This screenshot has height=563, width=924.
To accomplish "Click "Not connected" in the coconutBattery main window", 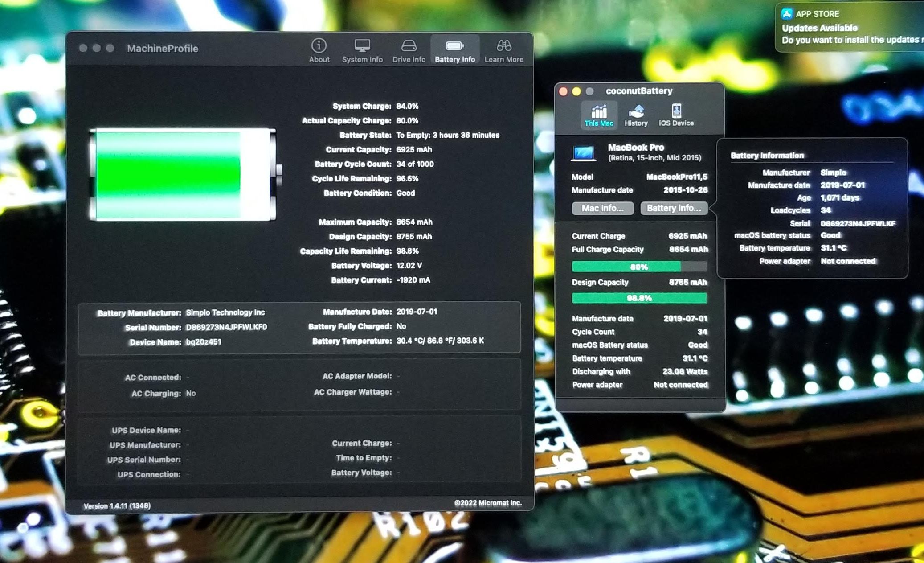I will click(680, 385).
